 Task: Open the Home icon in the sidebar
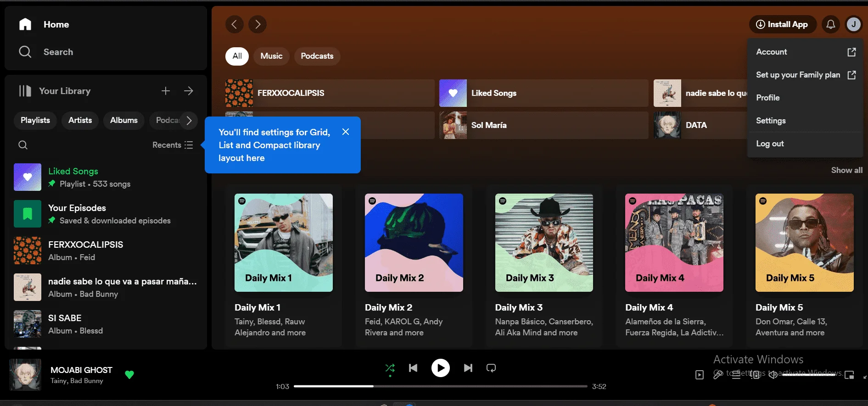coord(25,24)
